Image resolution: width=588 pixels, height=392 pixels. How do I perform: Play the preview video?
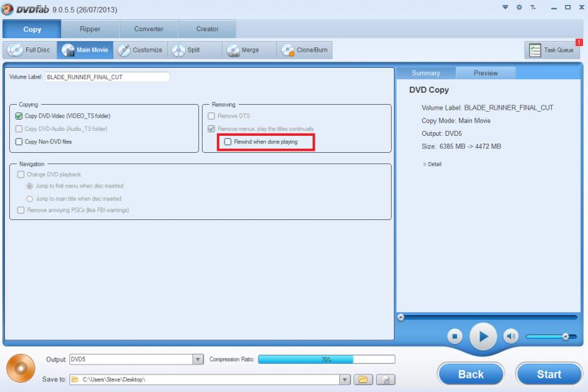[x=483, y=337]
